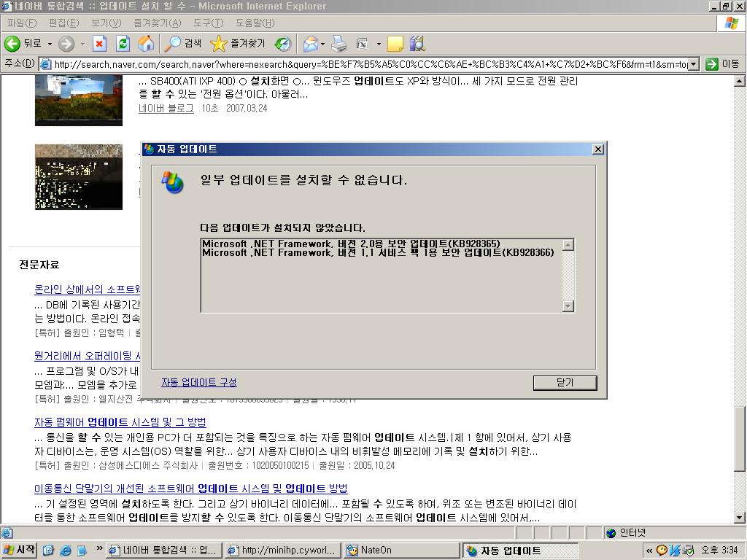The height and width of the screenshot is (560, 747).
Task: Go to Home page icon
Action: click(x=146, y=44)
